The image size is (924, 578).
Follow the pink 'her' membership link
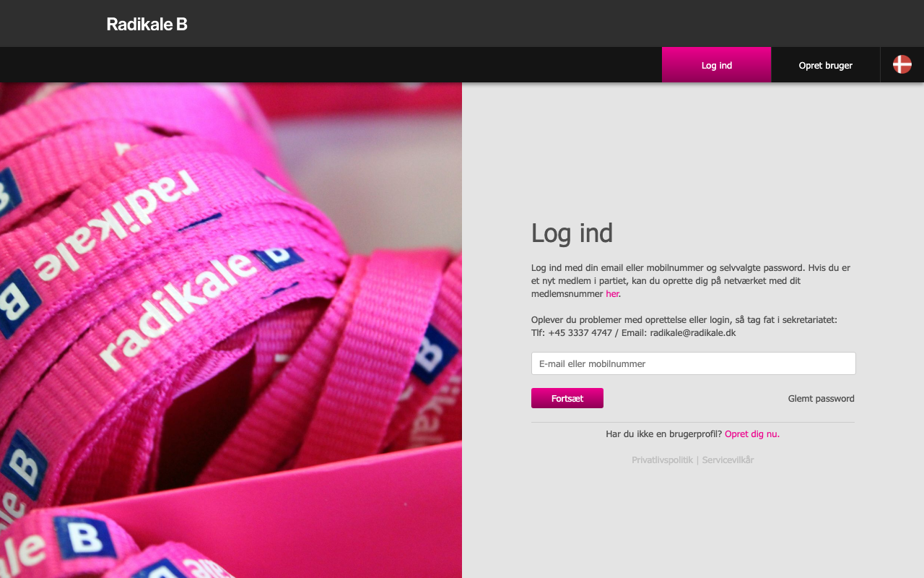click(612, 294)
